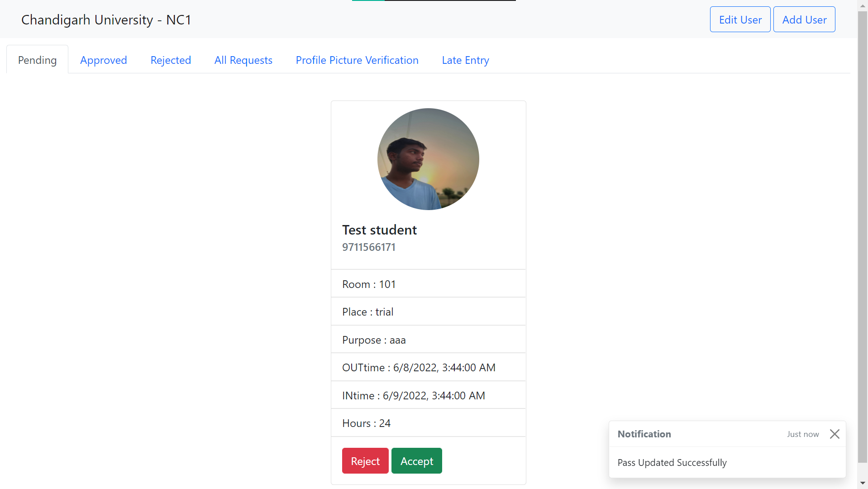Click the Hours : 24 row
Screen dimensions: 868x489
366,423
